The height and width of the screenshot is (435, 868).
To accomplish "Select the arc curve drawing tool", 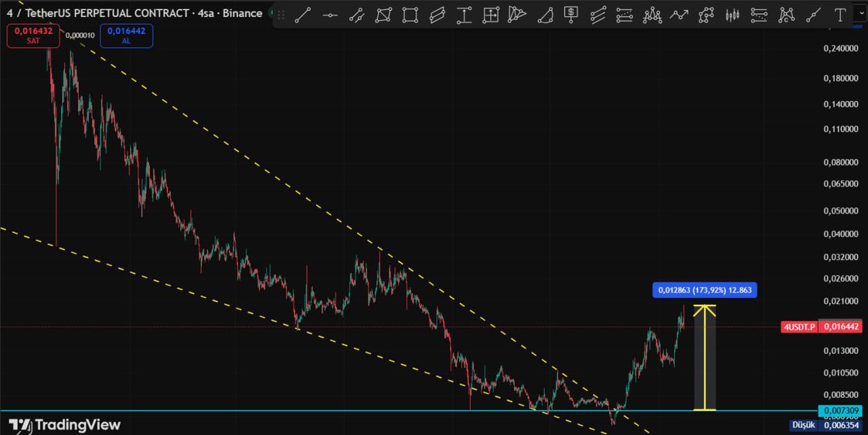I will pos(545,14).
